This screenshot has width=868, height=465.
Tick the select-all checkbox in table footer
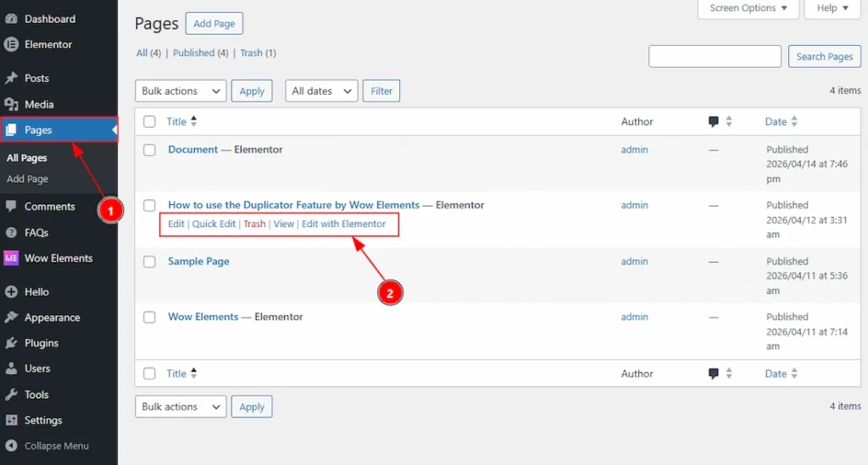pyautogui.click(x=149, y=374)
